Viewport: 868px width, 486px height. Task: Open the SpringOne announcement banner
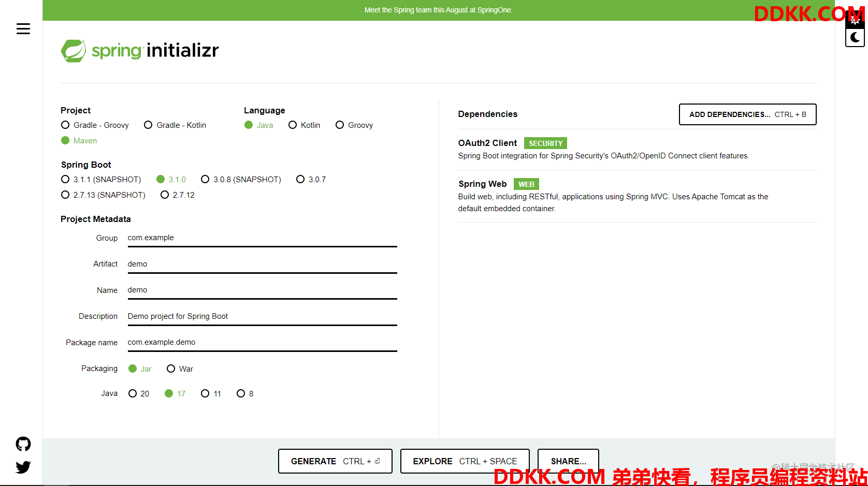pyautogui.click(x=438, y=10)
